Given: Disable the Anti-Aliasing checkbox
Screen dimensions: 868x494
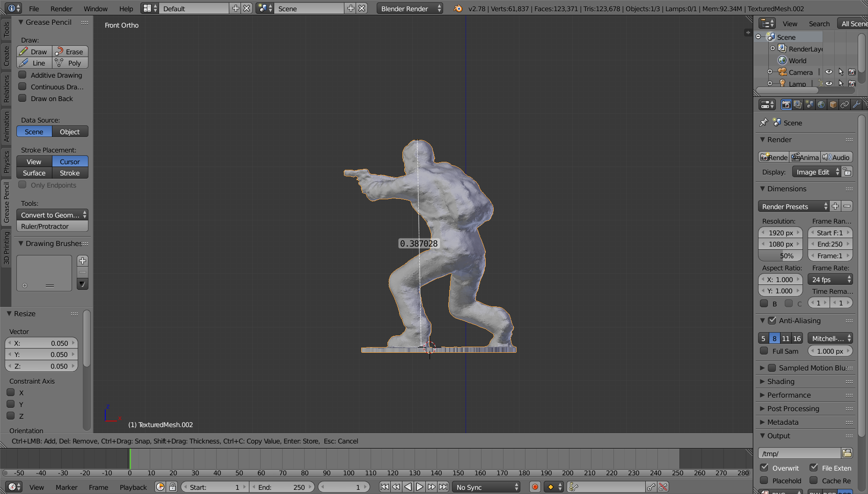Looking at the screenshot, I should click(772, 320).
